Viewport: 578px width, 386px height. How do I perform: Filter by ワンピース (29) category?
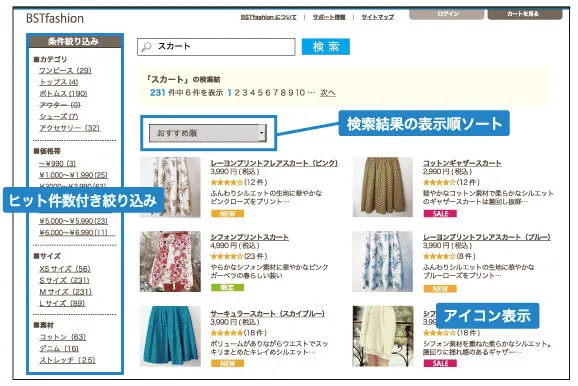pos(65,70)
